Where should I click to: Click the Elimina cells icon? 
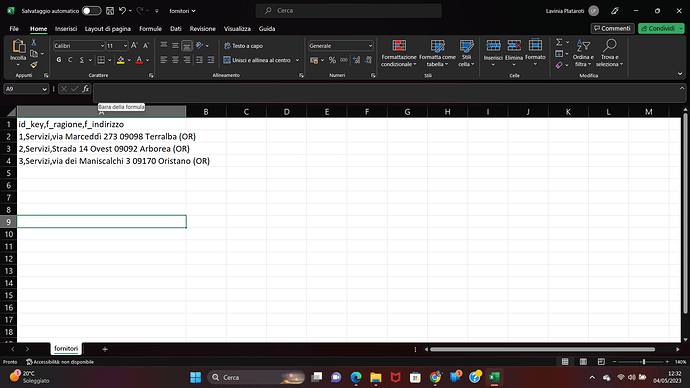pos(514,45)
